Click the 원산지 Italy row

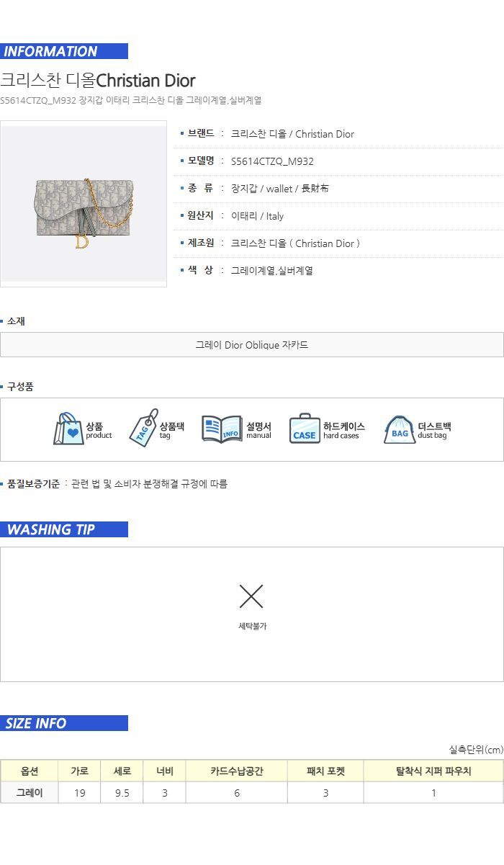click(x=338, y=216)
